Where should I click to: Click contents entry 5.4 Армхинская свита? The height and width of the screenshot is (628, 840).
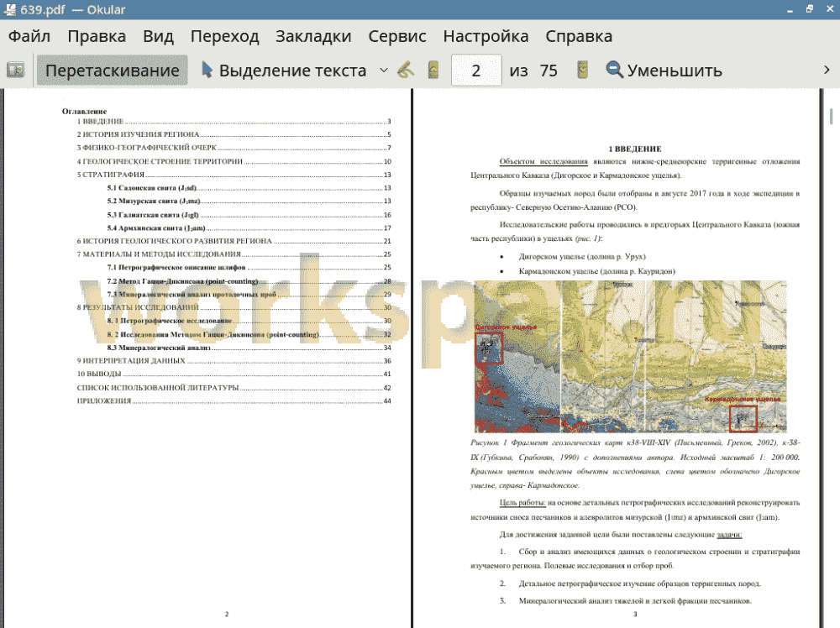tap(249, 228)
